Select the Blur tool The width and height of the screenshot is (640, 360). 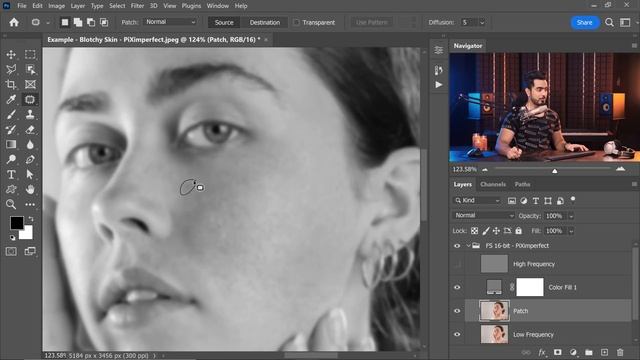tap(30, 144)
